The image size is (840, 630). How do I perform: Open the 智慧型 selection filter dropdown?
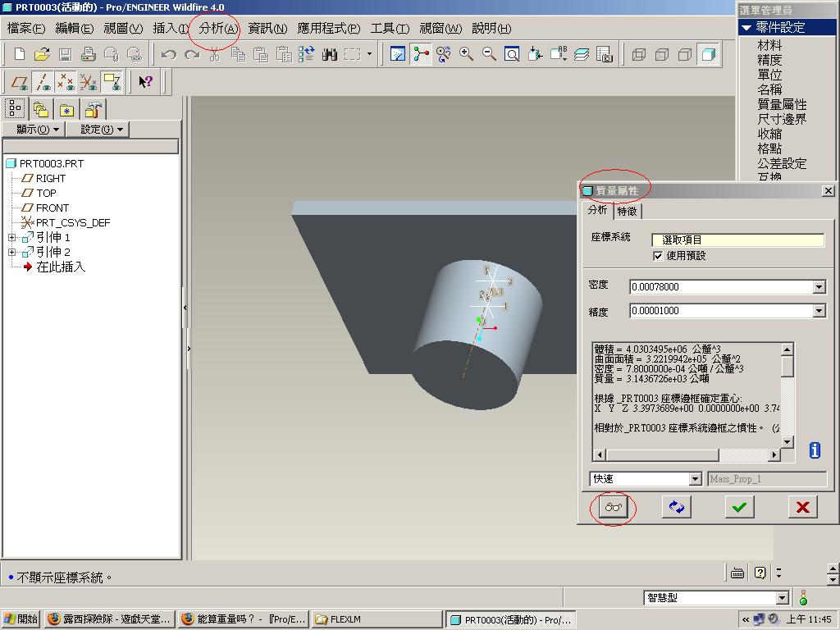[x=782, y=597]
